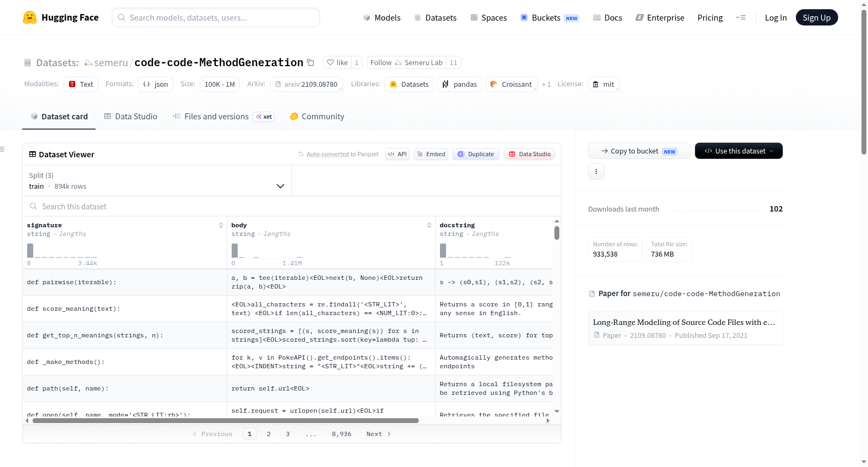The height and width of the screenshot is (467, 868).
Task: Like the dataset using the heart button
Action: click(337, 62)
